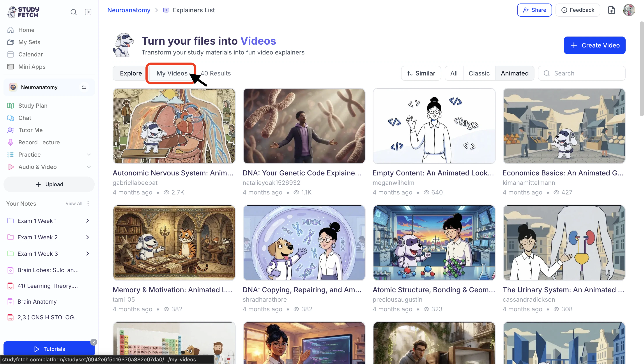
Task: Click author name tami_05
Action: (x=124, y=300)
